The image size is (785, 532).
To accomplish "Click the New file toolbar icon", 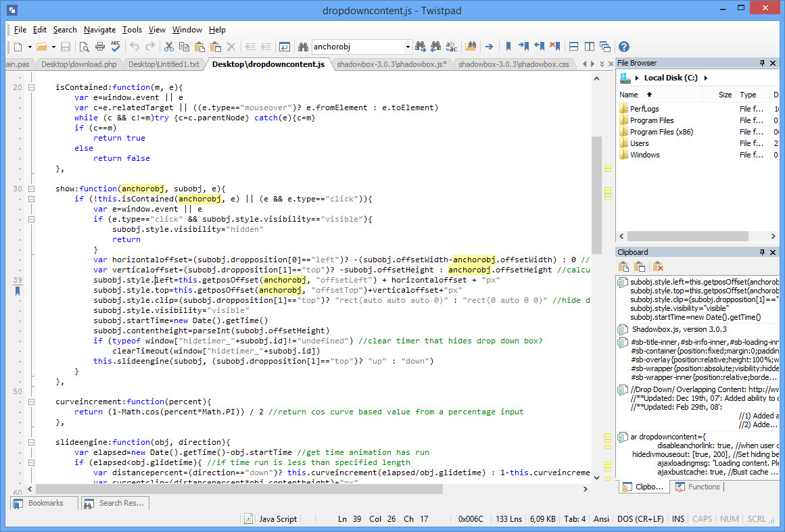I will [18, 47].
